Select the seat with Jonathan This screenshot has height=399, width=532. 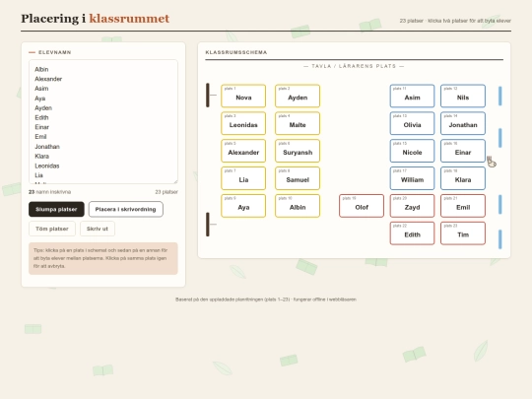[x=463, y=123]
